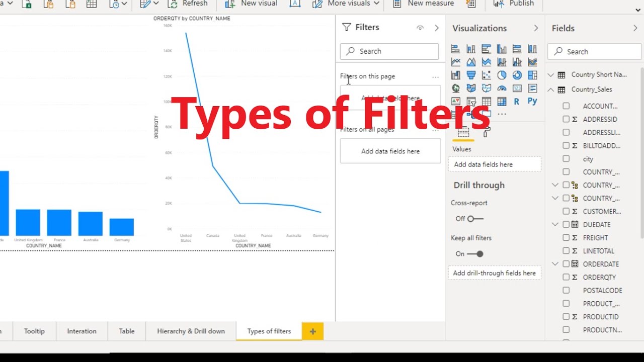This screenshot has height=362, width=644.
Task: Check the ADDRESSID field checkbox
Action: tap(566, 119)
